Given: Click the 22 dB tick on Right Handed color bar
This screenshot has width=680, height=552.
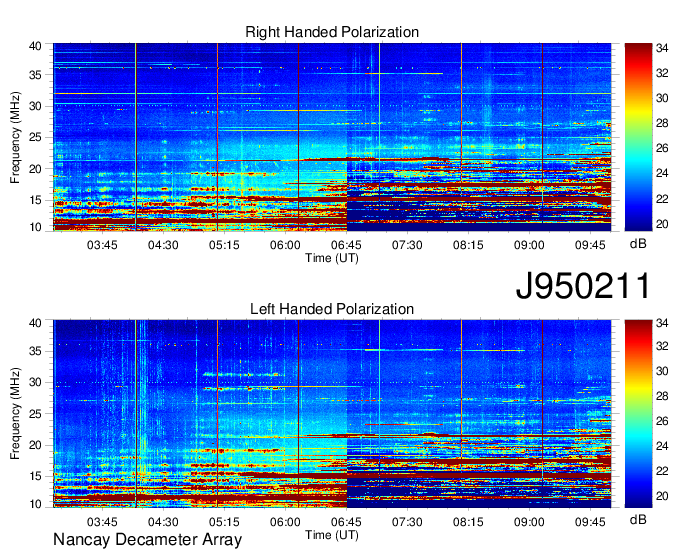Looking at the screenshot, I should coord(662,199).
